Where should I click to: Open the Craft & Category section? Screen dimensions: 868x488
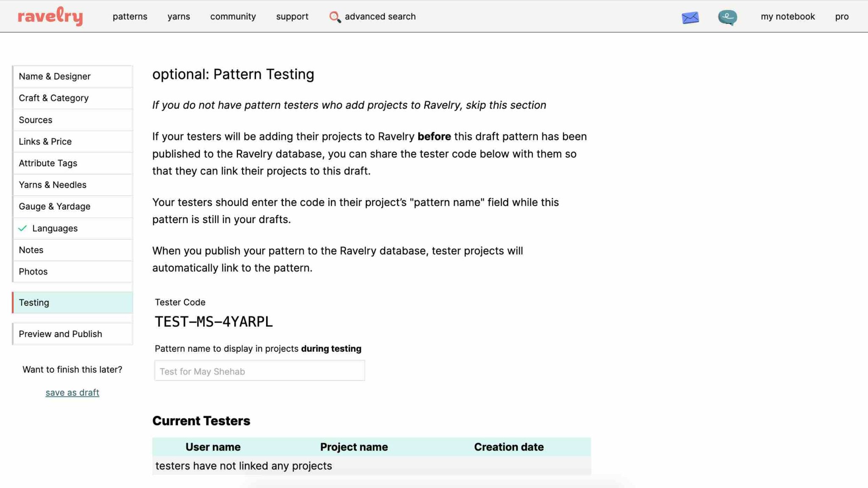click(x=53, y=98)
